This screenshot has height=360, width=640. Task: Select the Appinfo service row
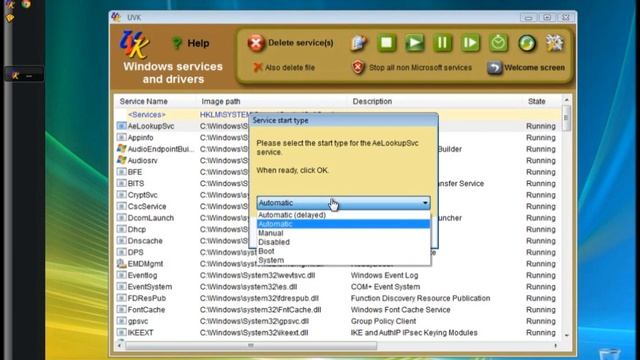click(338, 138)
